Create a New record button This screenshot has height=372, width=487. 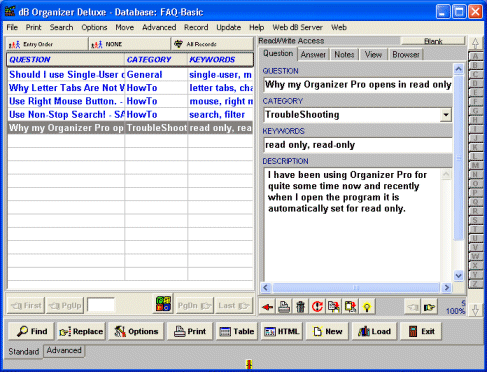(327, 331)
